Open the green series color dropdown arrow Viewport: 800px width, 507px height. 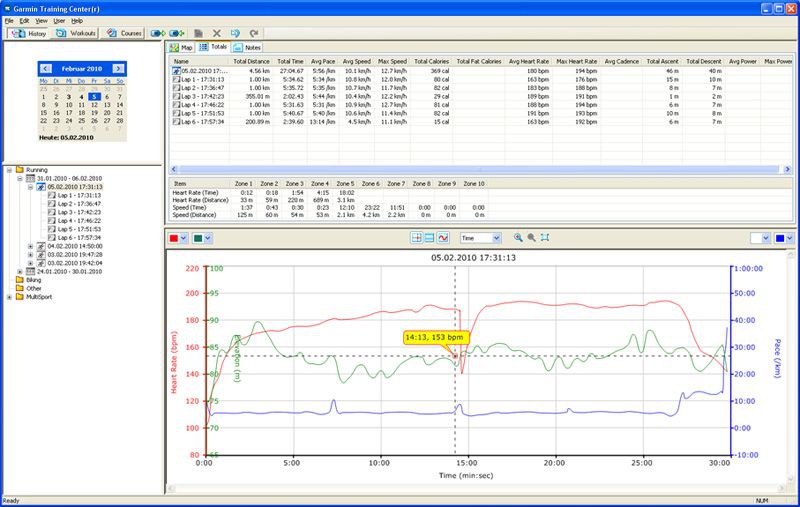[x=208, y=238]
